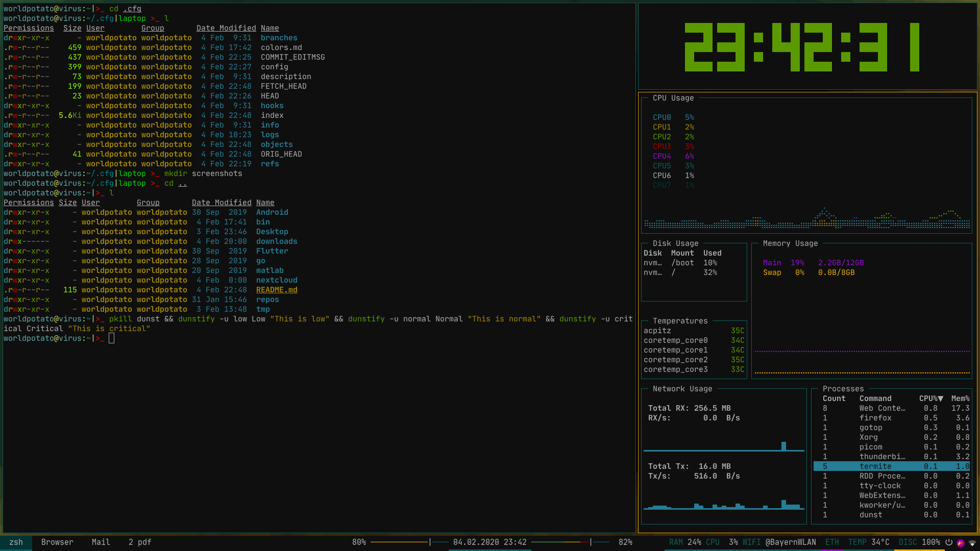Viewport: 980px width, 551px height.
Task: Click the README.md file link
Action: pos(277,290)
